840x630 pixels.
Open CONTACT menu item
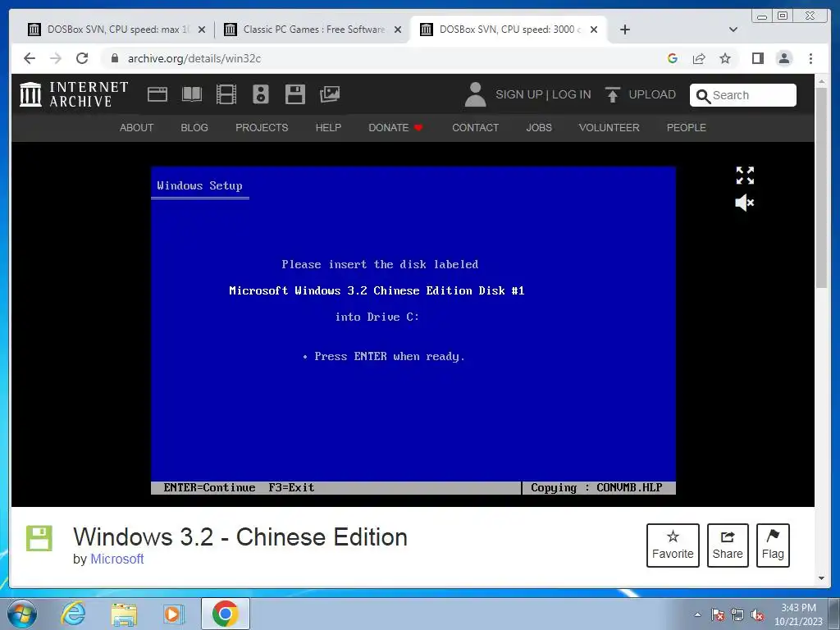click(475, 128)
